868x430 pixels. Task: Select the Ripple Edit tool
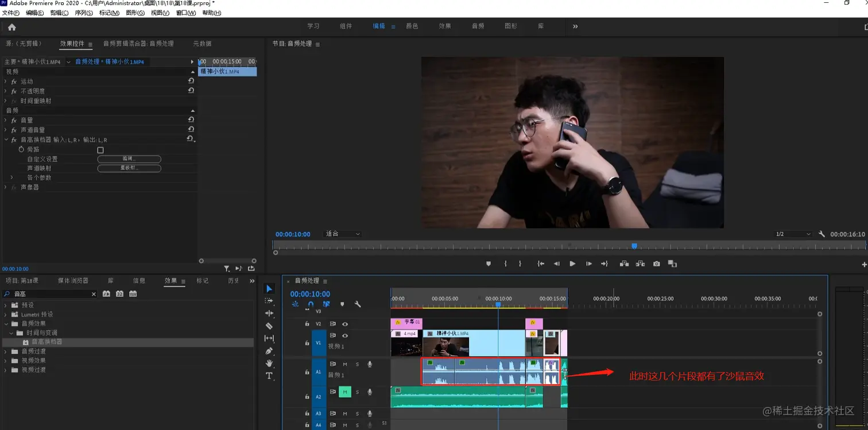269,313
